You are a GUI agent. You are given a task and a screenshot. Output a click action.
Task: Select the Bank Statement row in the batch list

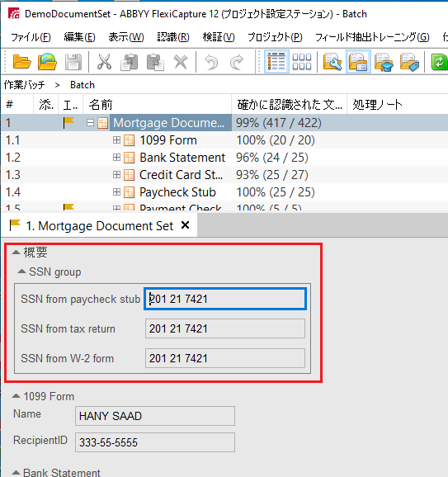224,158
